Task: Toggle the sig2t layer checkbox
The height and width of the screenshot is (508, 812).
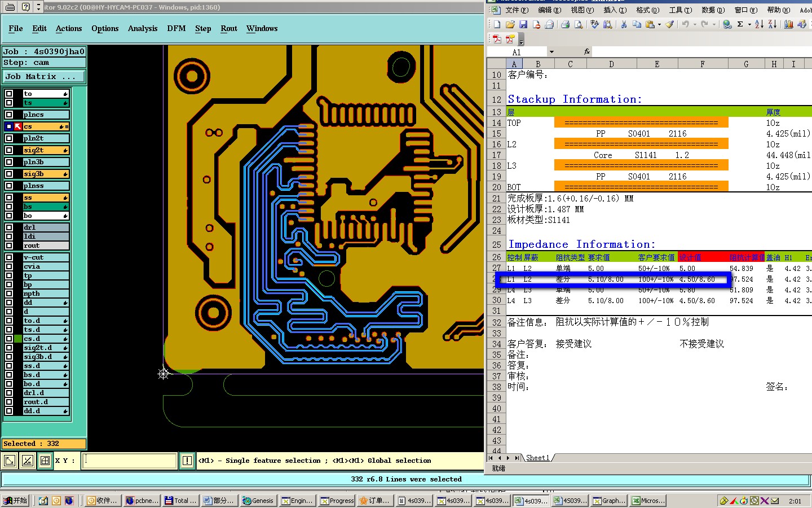Action: pyautogui.click(x=9, y=150)
